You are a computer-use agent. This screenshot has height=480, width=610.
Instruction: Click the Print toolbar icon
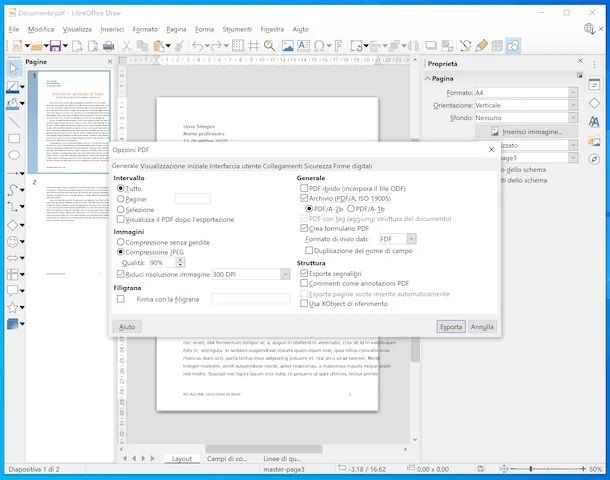(x=109, y=46)
